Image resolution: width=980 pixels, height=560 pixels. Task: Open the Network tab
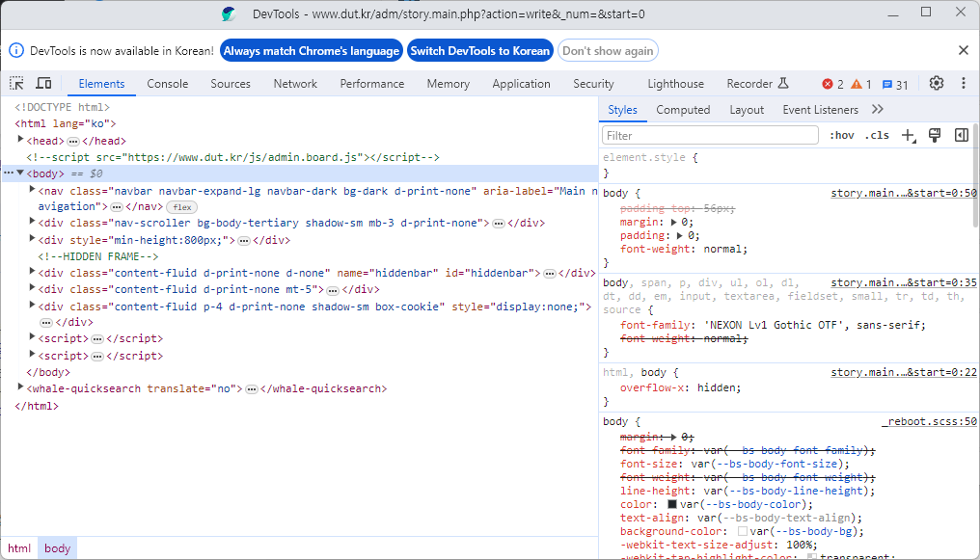click(295, 84)
